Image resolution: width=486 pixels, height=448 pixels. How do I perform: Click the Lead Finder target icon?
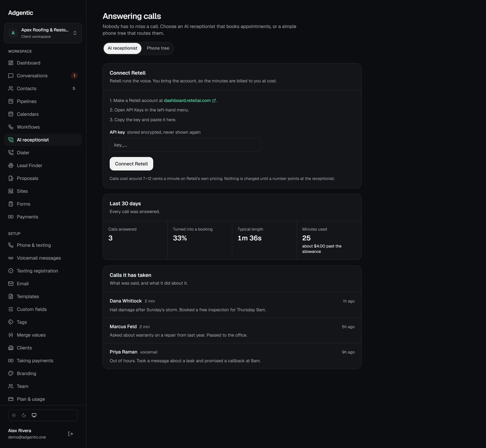point(11,165)
